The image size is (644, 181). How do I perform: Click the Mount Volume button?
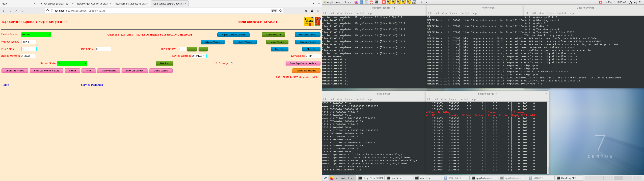tap(277, 42)
